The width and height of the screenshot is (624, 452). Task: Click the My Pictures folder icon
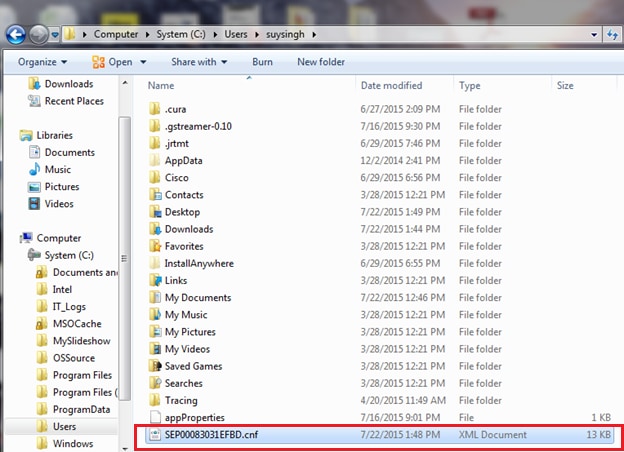(x=155, y=331)
